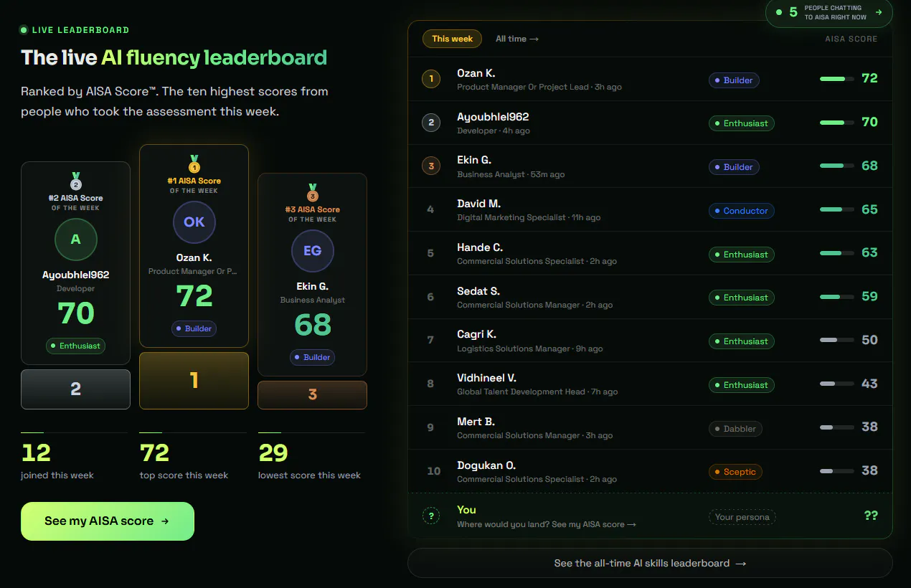This screenshot has height=588, width=911.
Task: Click the See my AISA score button
Action: [108, 521]
